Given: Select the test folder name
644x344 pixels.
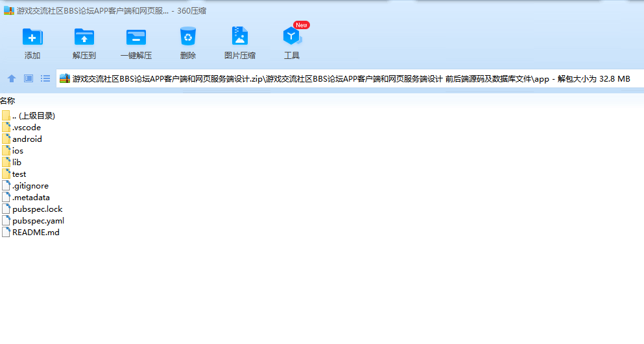Looking at the screenshot, I should click(19, 174).
